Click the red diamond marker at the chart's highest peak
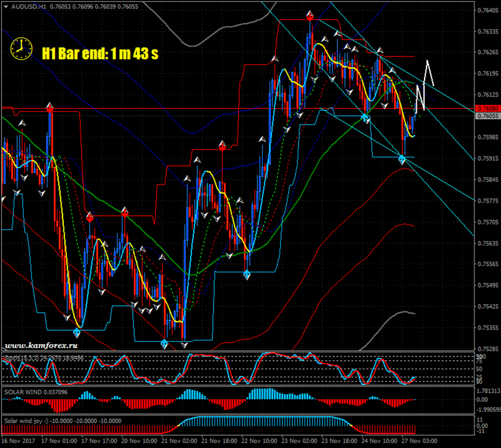501x448 pixels. (309, 17)
